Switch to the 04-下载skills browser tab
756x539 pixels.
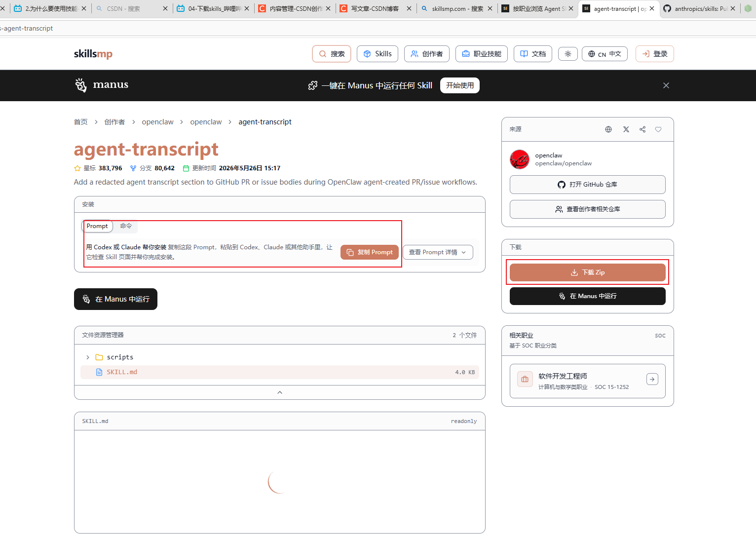click(x=213, y=8)
